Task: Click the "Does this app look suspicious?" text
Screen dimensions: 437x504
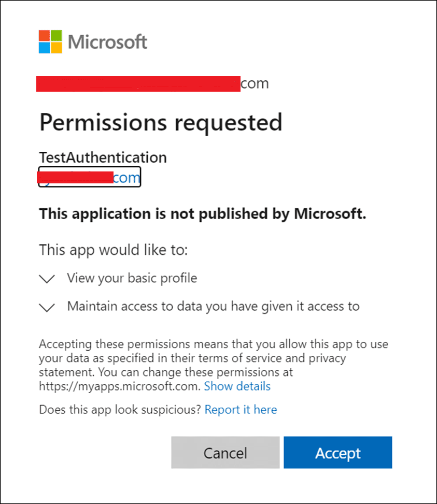Action: click(x=120, y=410)
